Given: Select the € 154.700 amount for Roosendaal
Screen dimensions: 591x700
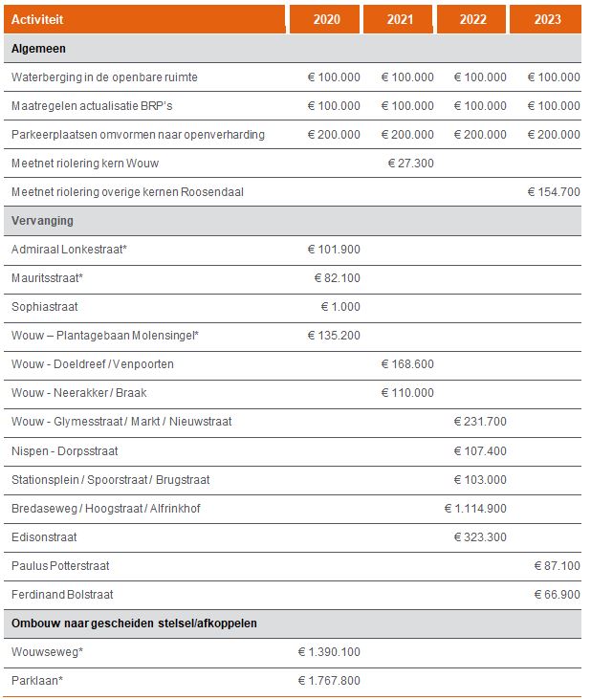Looking at the screenshot, I should (x=554, y=192).
